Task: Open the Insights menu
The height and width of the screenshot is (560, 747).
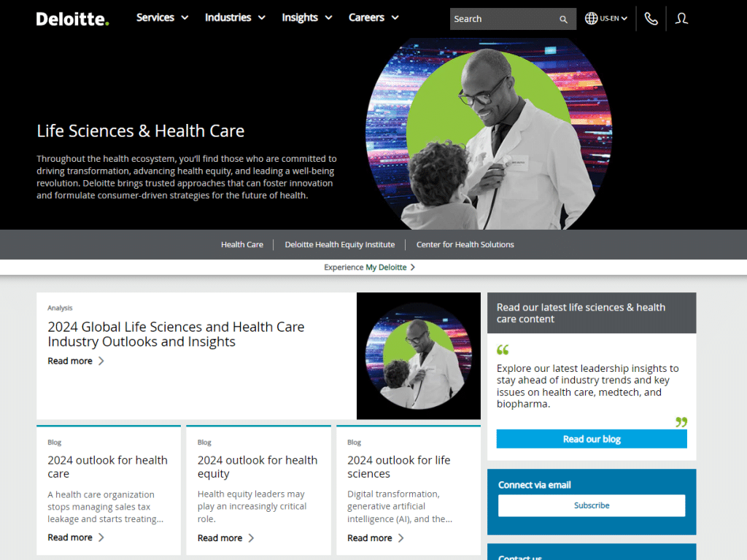Action: coord(300,17)
